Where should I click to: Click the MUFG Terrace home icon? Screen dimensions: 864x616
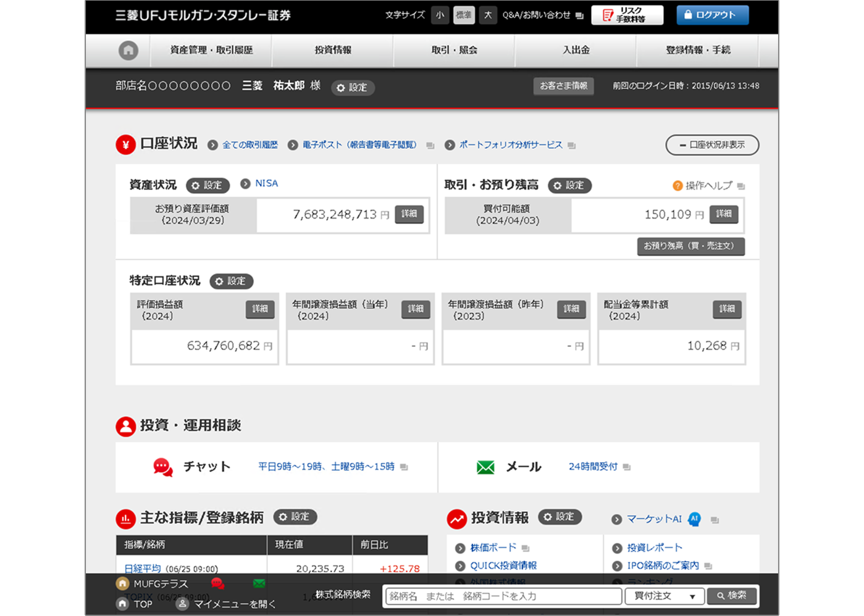click(x=123, y=583)
